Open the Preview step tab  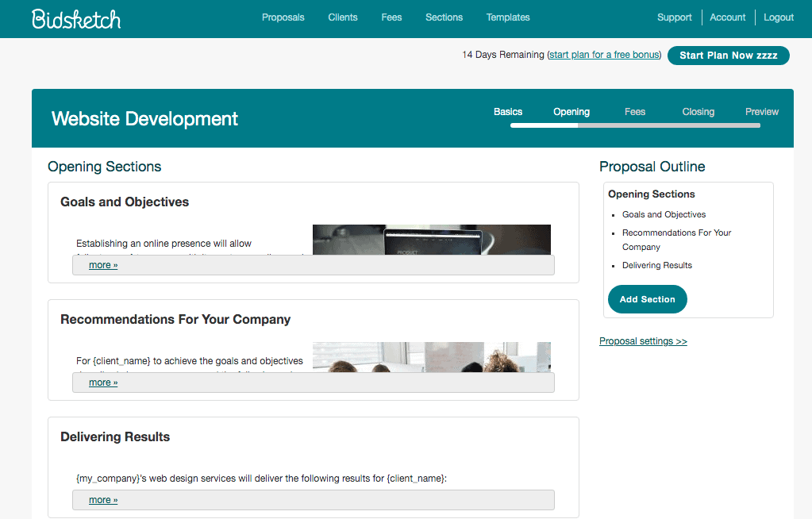(762, 112)
